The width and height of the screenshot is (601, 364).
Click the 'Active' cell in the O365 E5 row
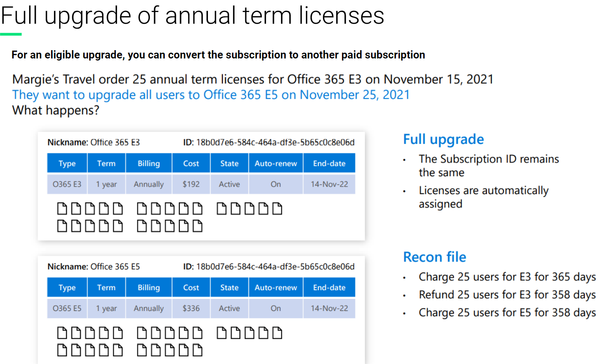coord(229,308)
